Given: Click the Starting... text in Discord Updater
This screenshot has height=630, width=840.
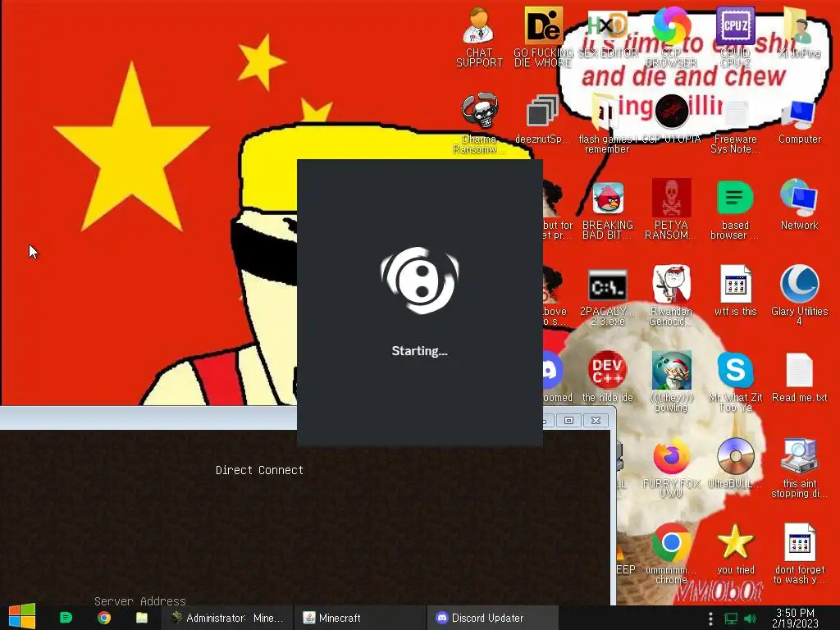Looking at the screenshot, I should coord(419,351).
